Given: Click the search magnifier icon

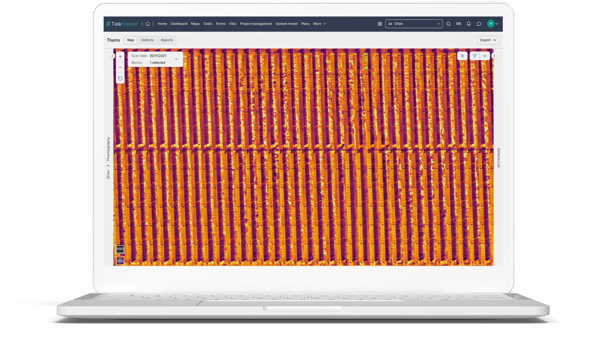Looking at the screenshot, I should pos(449,24).
